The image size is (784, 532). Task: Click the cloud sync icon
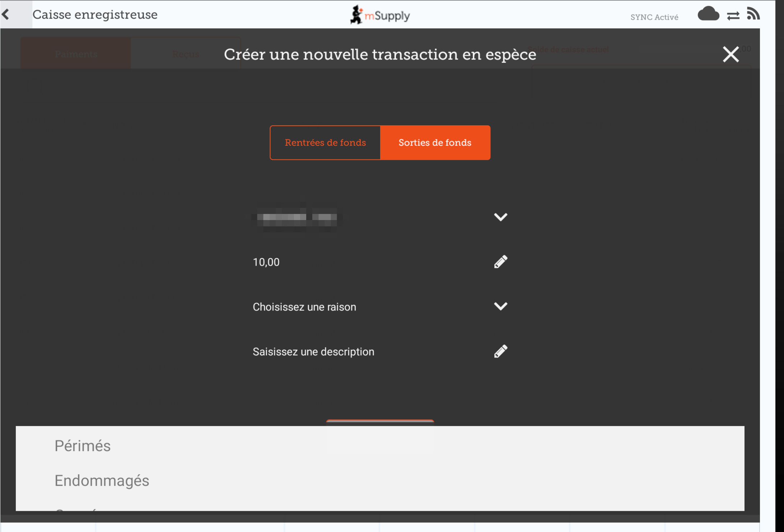click(708, 14)
